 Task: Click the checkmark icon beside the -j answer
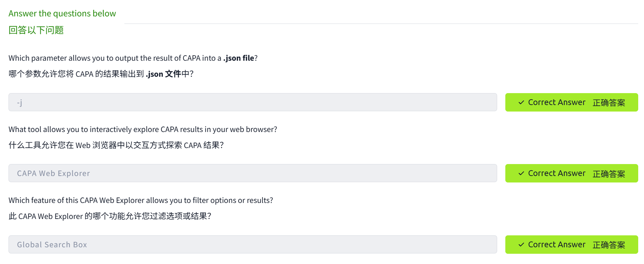(x=521, y=102)
